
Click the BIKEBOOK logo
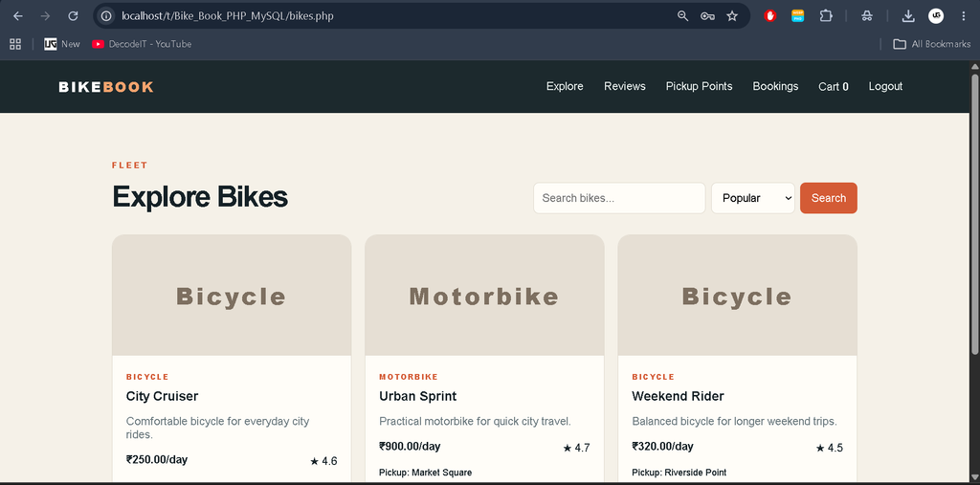(106, 87)
